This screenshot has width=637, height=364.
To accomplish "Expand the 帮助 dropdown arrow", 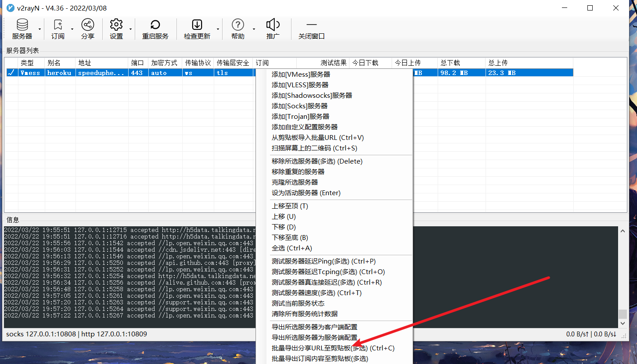I will click(x=254, y=29).
